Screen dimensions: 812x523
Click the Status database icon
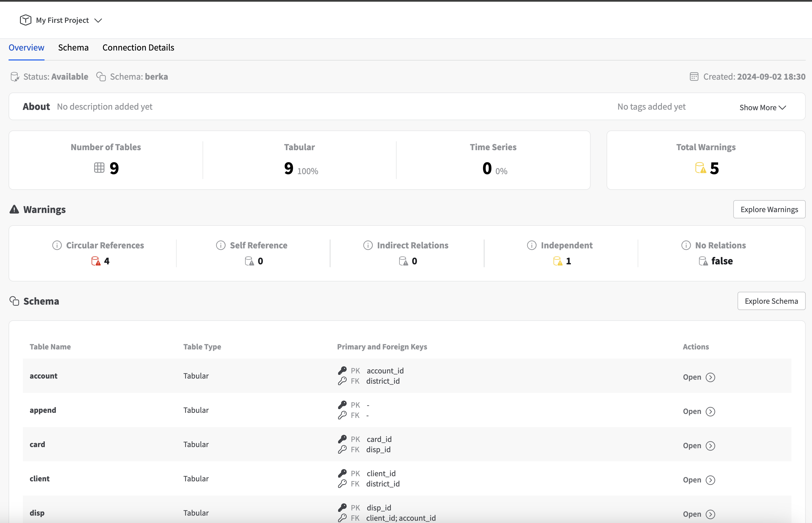click(x=15, y=77)
